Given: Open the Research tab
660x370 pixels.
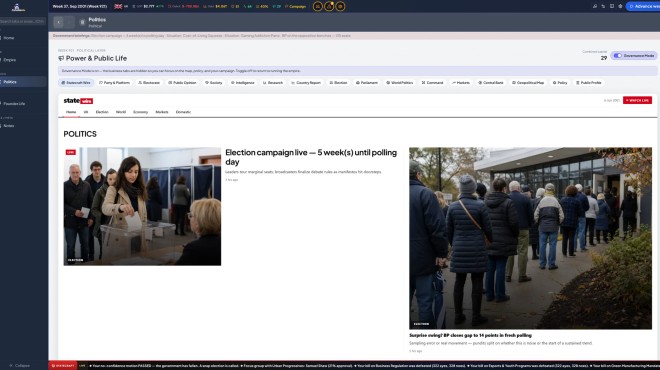Looking at the screenshot, I should tap(273, 83).
